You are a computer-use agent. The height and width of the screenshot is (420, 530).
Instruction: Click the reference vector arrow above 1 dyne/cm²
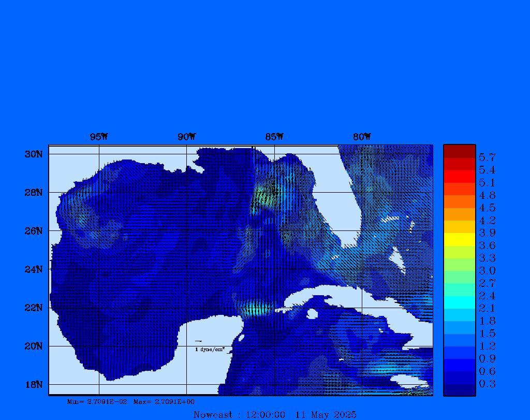(x=198, y=341)
